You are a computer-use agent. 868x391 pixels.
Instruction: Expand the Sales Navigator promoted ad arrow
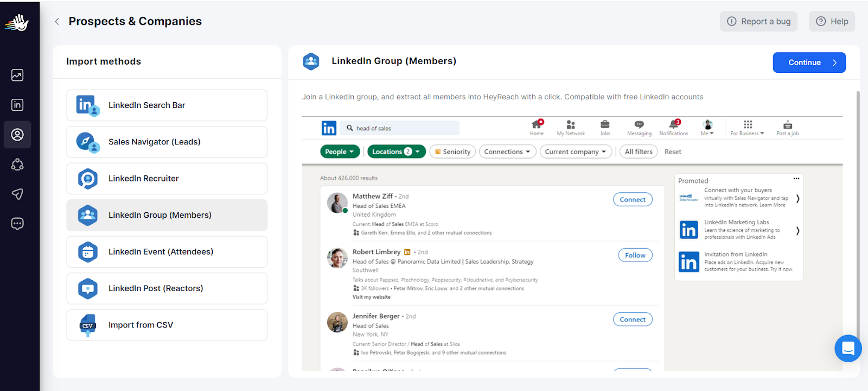[797, 199]
